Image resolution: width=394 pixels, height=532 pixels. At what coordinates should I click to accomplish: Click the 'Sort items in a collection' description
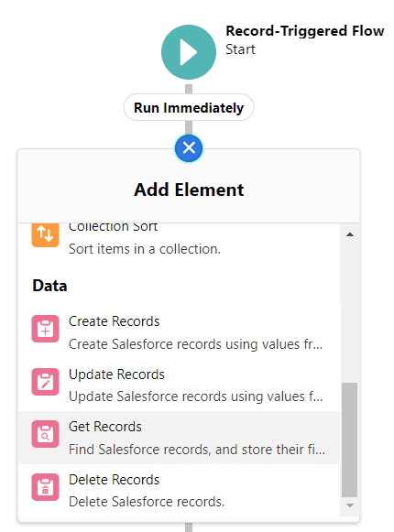point(145,249)
